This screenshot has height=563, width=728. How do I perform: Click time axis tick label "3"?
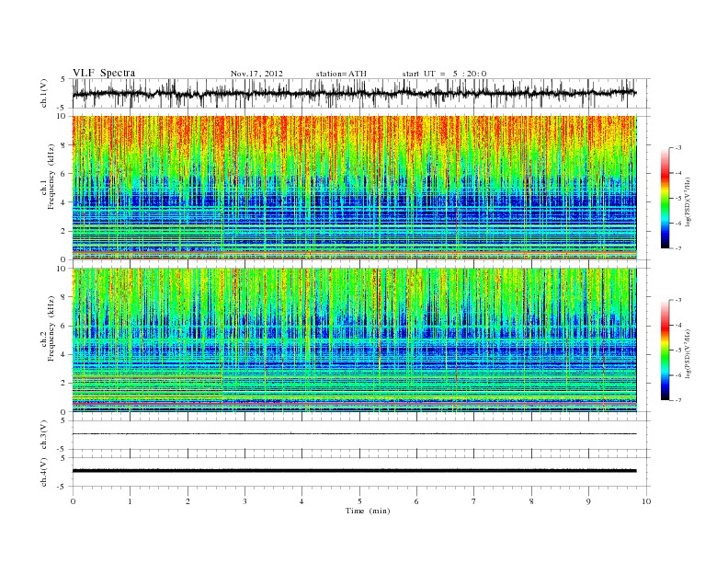pos(245,501)
